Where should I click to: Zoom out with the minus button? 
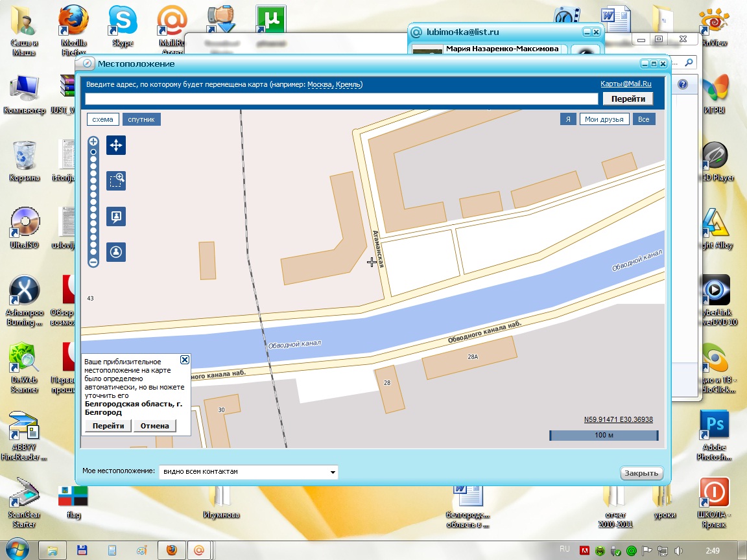pos(93,262)
